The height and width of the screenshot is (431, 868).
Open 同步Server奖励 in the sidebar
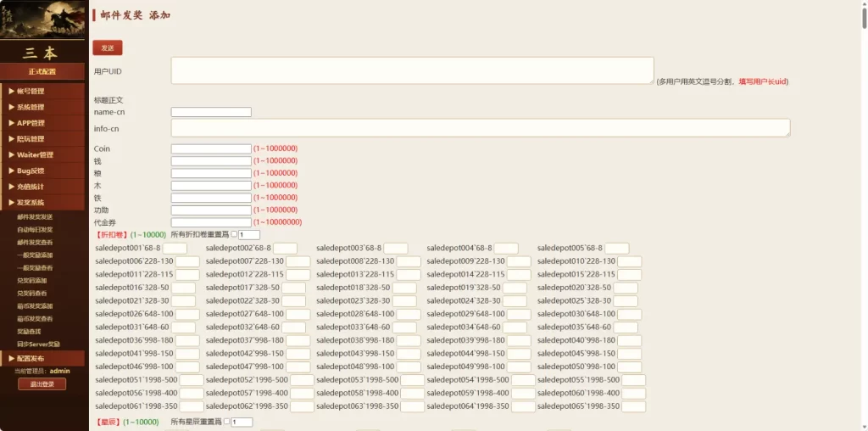tap(38, 344)
